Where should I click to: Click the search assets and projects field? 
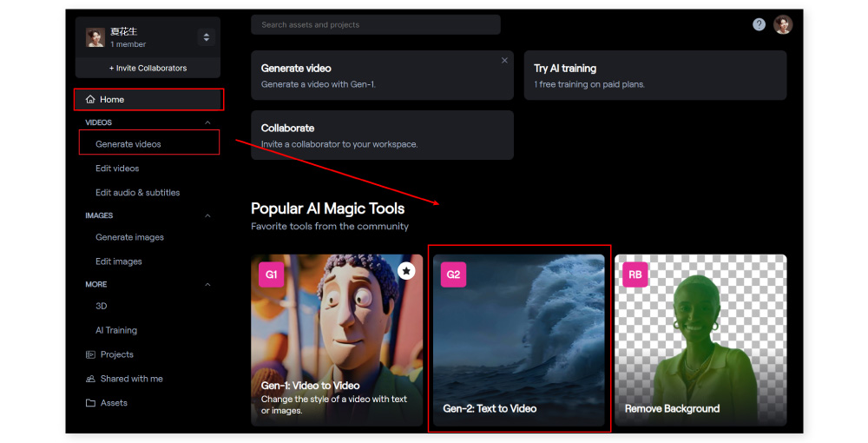[x=376, y=25]
